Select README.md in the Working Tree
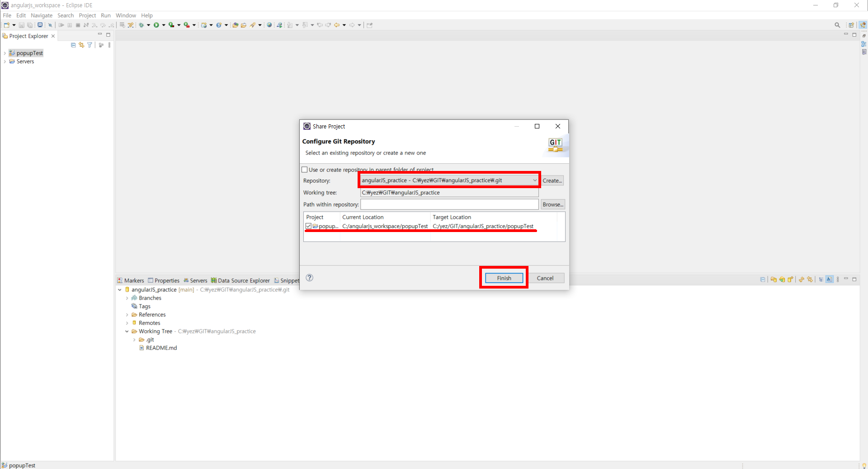The width and height of the screenshot is (868, 469). click(x=158, y=348)
